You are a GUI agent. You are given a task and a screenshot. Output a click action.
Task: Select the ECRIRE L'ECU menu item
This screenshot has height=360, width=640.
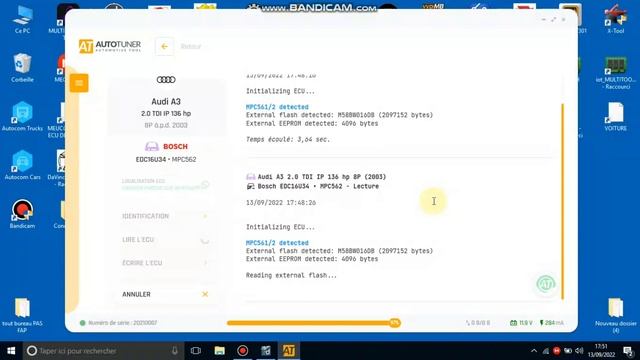pos(165,263)
